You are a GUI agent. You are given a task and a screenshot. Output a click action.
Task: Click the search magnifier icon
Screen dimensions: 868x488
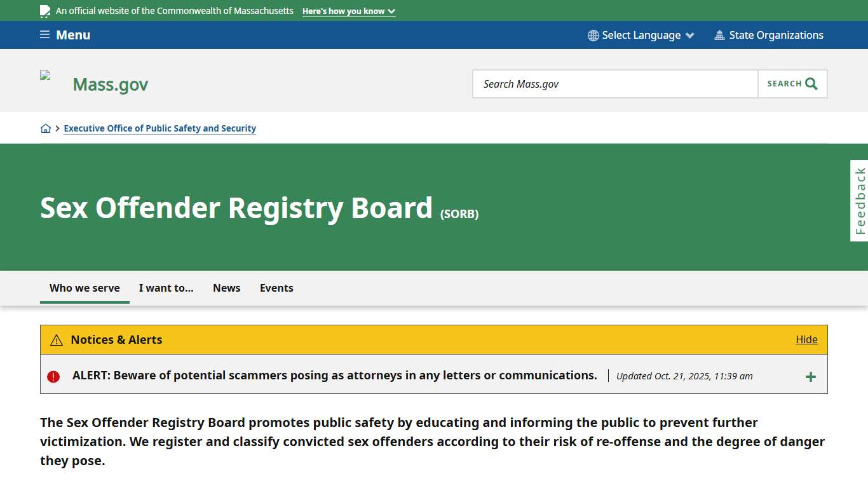click(x=810, y=83)
